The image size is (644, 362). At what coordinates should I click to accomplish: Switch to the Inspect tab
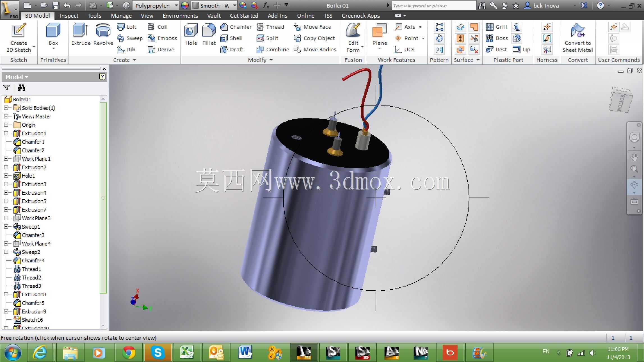(69, 16)
